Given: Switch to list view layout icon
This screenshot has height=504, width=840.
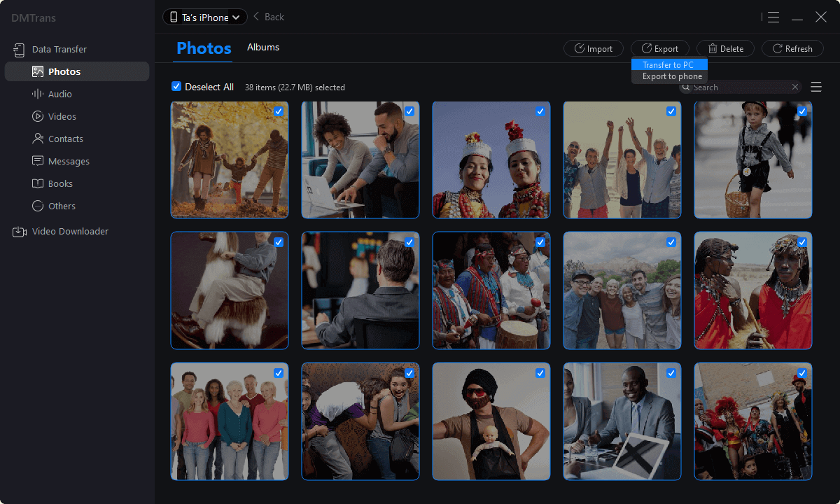Looking at the screenshot, I should (x=816, y=87).
